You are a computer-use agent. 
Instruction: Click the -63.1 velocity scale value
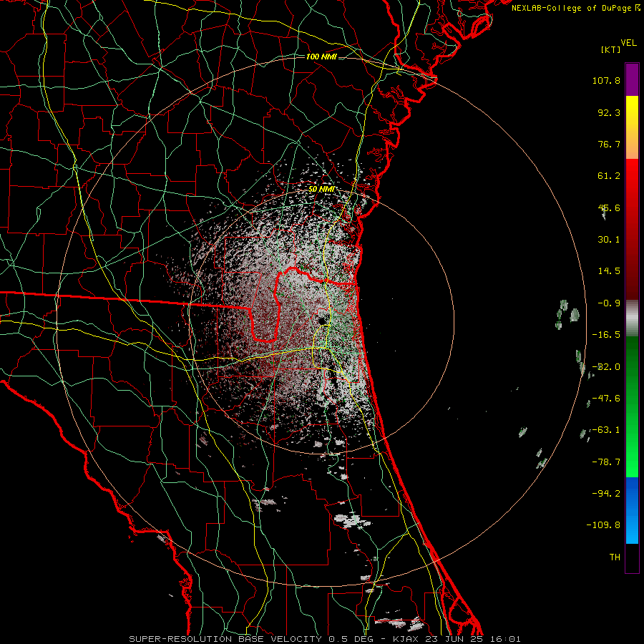(x=606, y=430)
